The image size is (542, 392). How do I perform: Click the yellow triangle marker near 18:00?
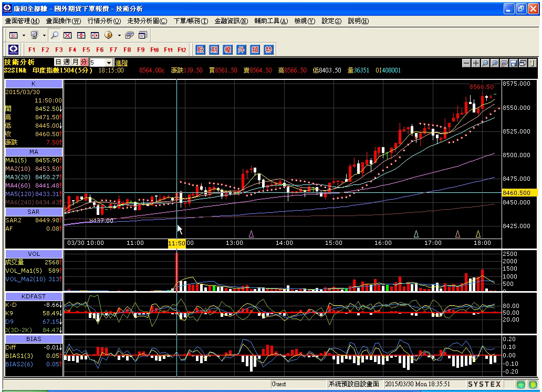478,234
